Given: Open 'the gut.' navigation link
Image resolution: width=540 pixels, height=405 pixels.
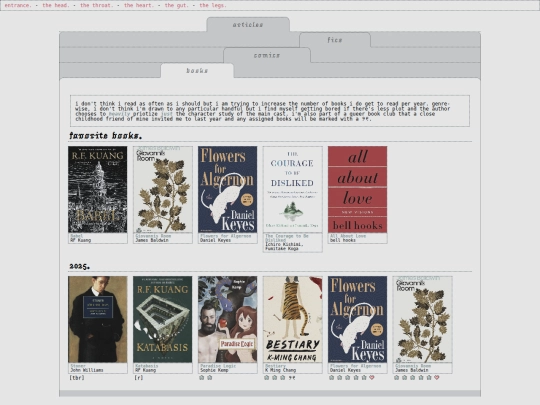Looking at the screenshot, I should pyautogui.click(x=177, y=5).
